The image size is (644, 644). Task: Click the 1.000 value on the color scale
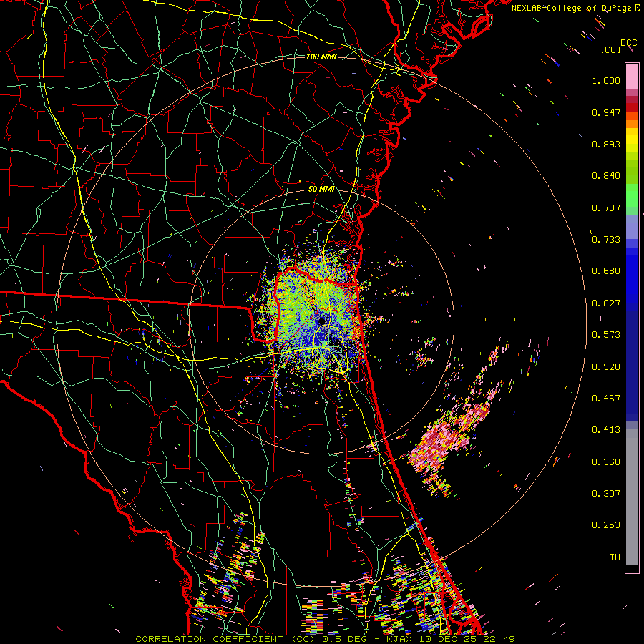click(606, 80)
